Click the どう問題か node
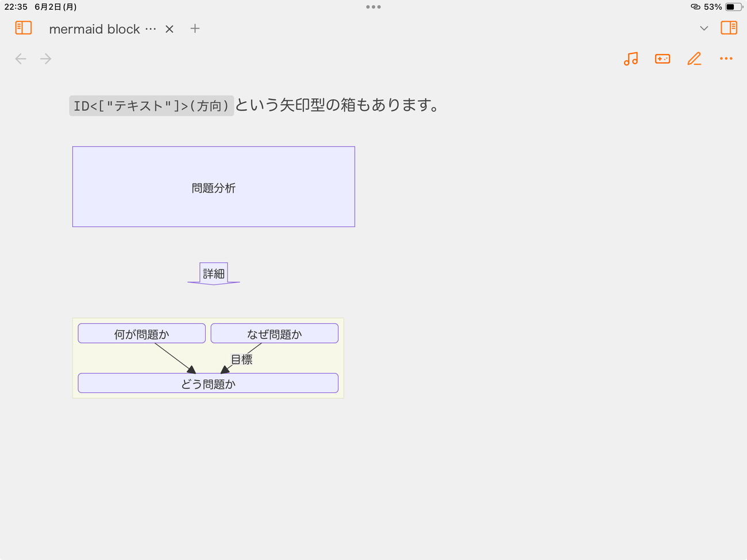Image resolution: width=747 pixels, height=560 pixels. 208,384
